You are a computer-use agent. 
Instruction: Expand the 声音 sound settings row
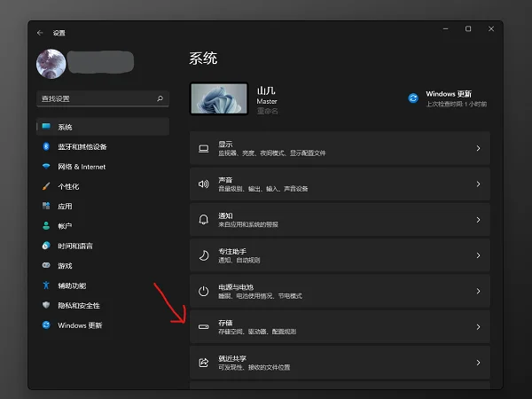click(x=340, y=184)
